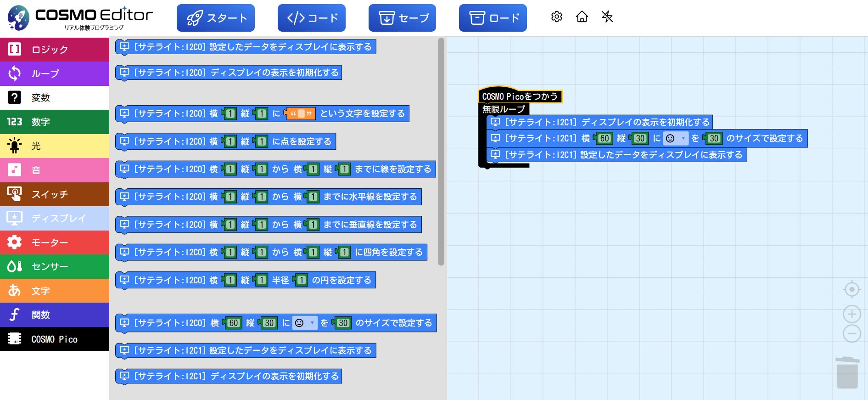Viewport: 868px width, 400px height.
Task: Open settings with the gear icon
Action: pos(556,17)
